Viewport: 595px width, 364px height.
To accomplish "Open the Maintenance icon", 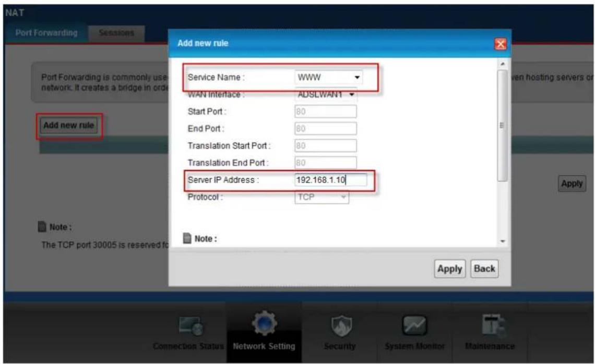I will [493, 325].
